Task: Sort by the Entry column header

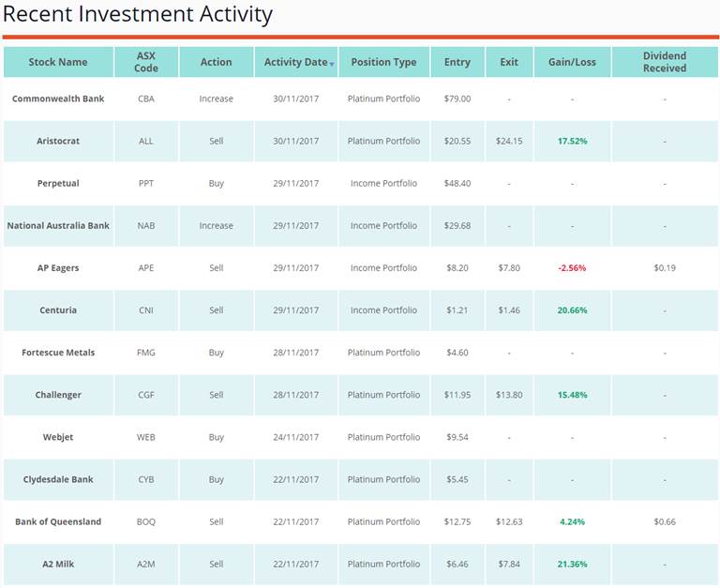Action: tap(457, 62)
